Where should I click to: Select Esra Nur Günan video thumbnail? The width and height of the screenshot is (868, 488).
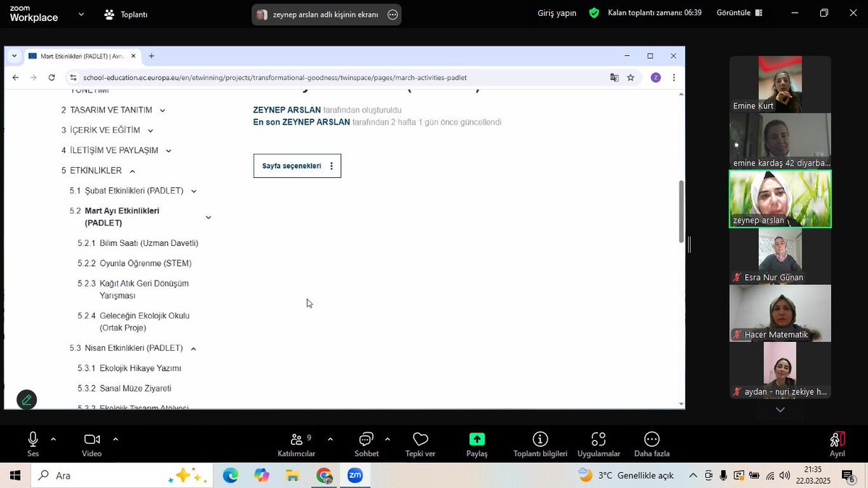[x=780, y=255]
